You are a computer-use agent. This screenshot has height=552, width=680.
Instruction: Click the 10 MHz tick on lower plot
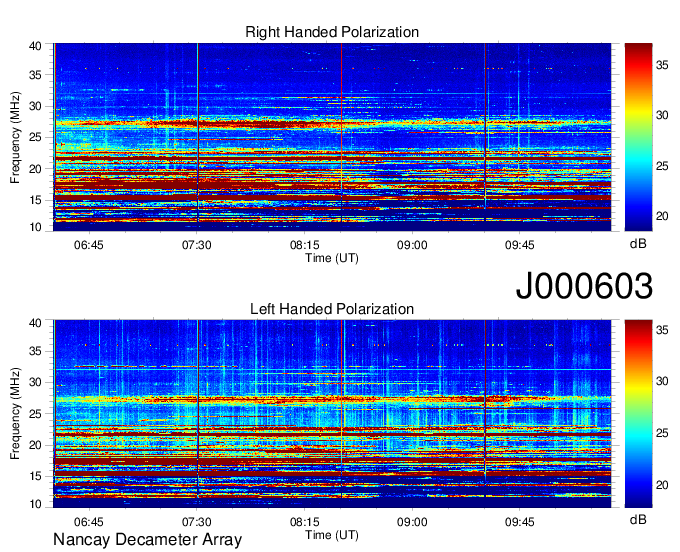coord(35,504)
